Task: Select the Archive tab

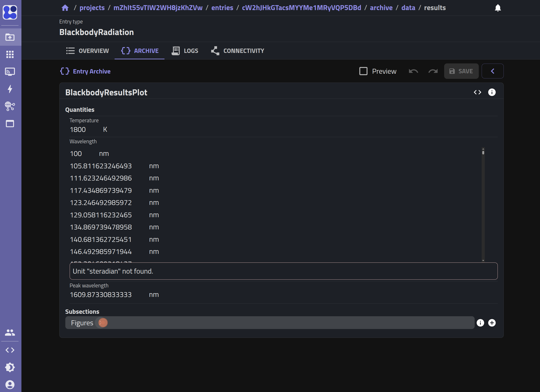Action: point(140,51)
